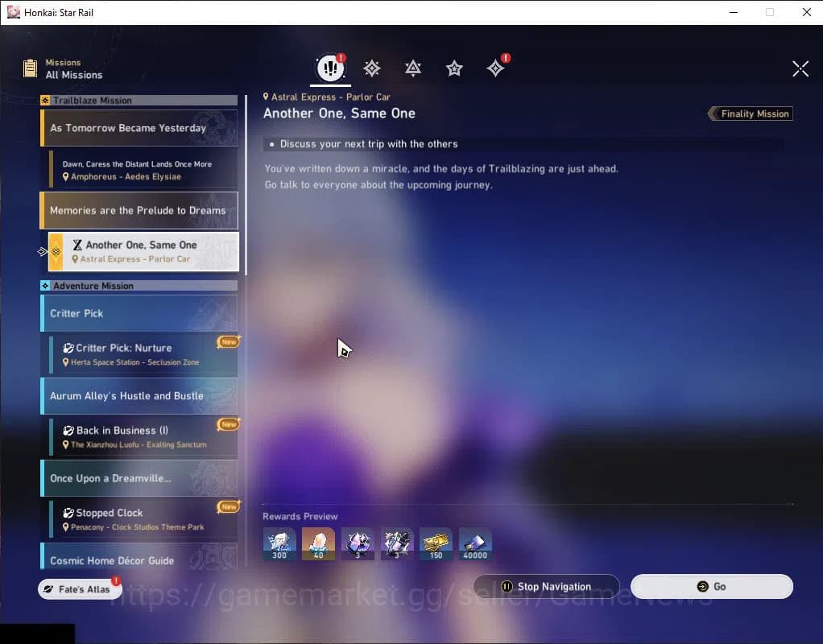The image size is (823, 644).
Task: Click the New badge on Back in Business (I)
Action: (229, 424)
